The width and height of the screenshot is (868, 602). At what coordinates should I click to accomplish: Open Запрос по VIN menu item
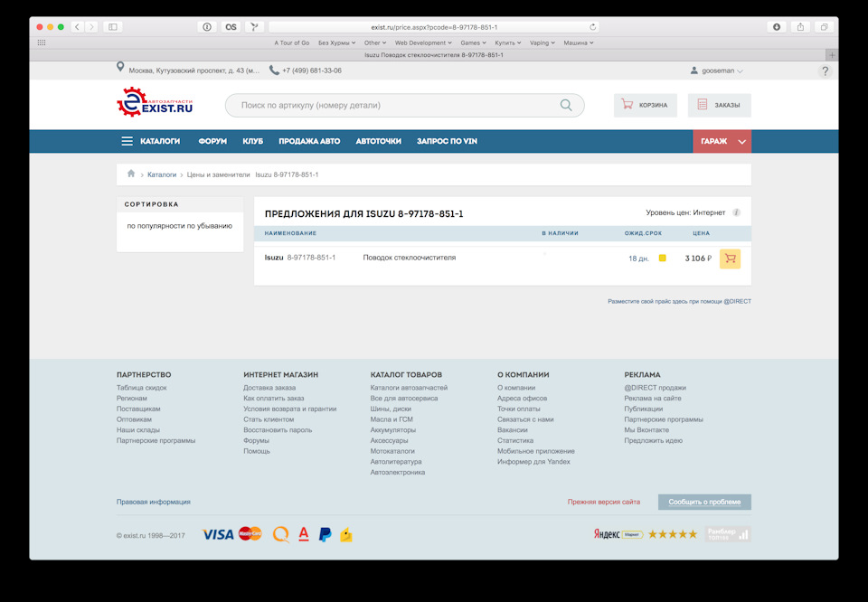[447, 141]
